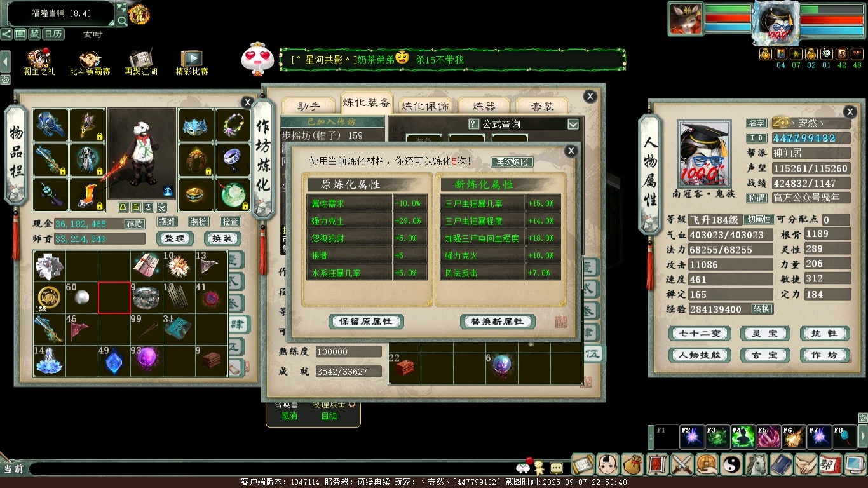This screenshot has width=868, height=488.
Task: Open the money bag inventory icon
Action: point(632,465)
